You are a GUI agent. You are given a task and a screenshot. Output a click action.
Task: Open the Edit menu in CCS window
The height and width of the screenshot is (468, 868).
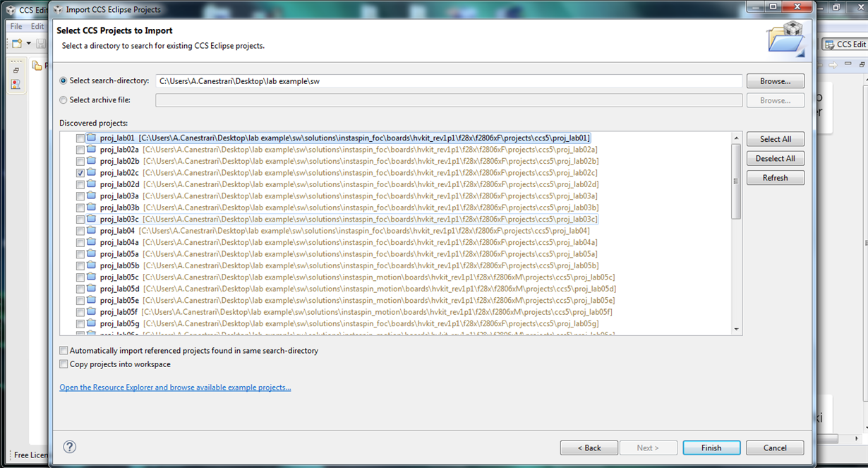tap(37, 26)
